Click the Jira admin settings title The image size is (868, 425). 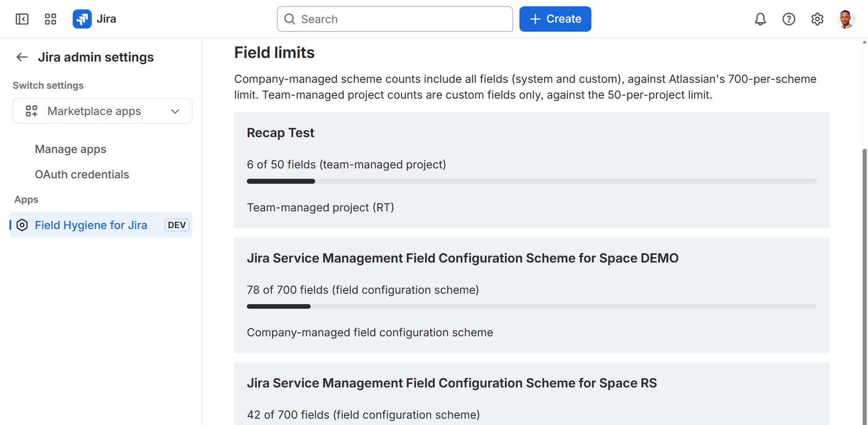pyautogui.click(x=96, y=57)
